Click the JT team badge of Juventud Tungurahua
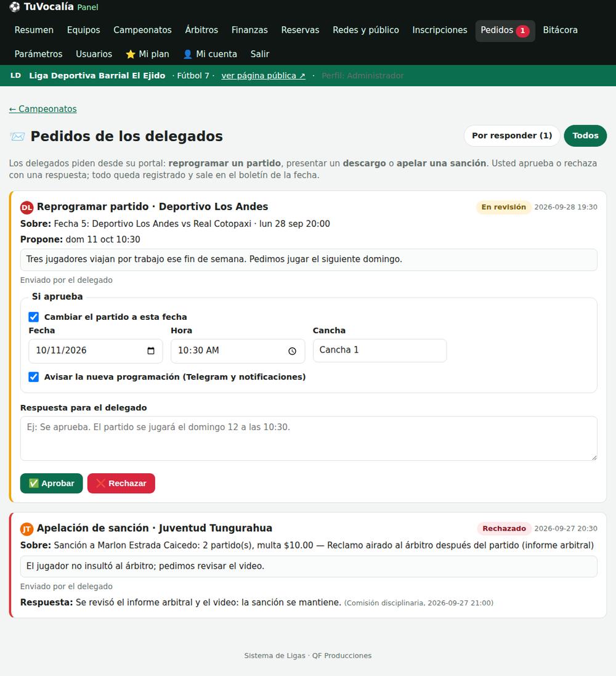Image resolution: width=616 pixels, height=676 pixels. (x=26, y=529)
